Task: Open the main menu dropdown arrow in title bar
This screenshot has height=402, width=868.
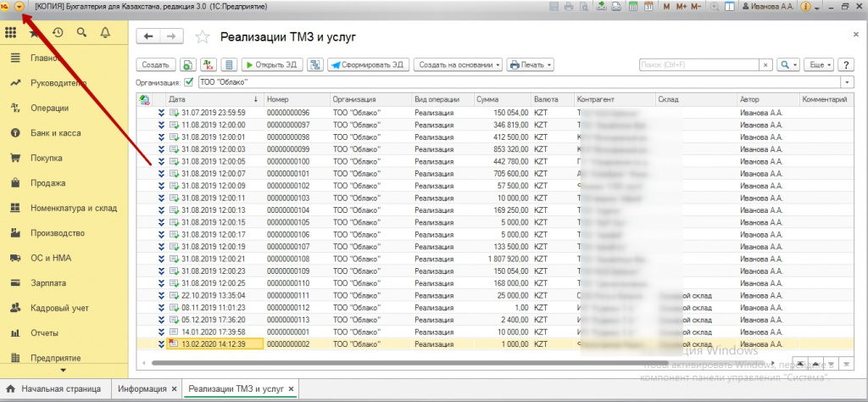Action: pos(20,7)
